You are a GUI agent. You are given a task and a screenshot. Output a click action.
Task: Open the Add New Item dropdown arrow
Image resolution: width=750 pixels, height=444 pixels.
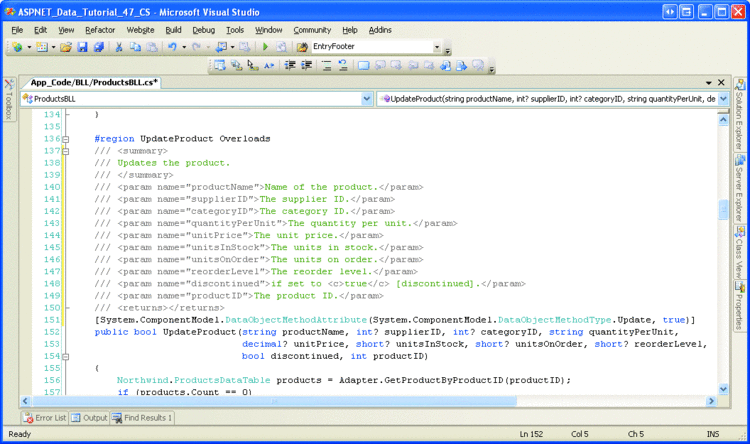[53, 47]
